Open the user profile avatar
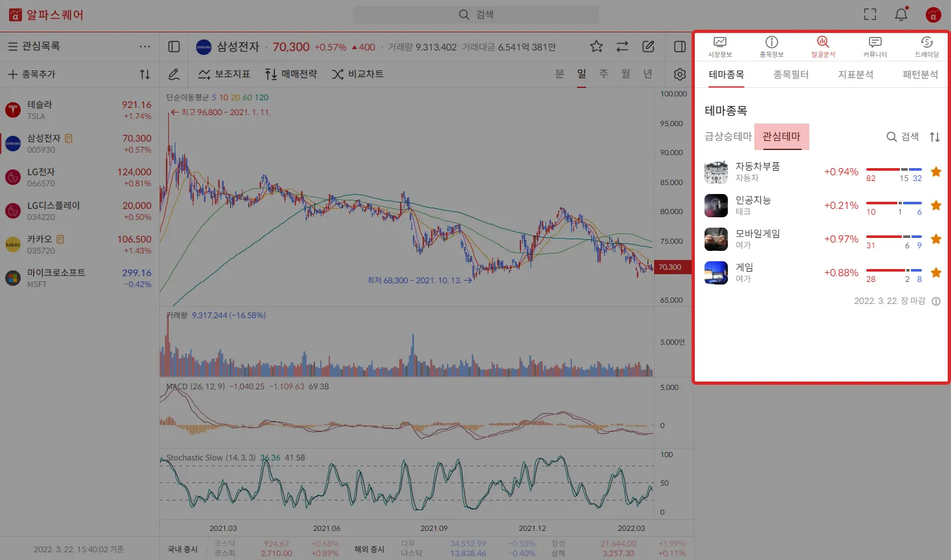This screenshot has height=560, width=951. (x=933, y=14)
